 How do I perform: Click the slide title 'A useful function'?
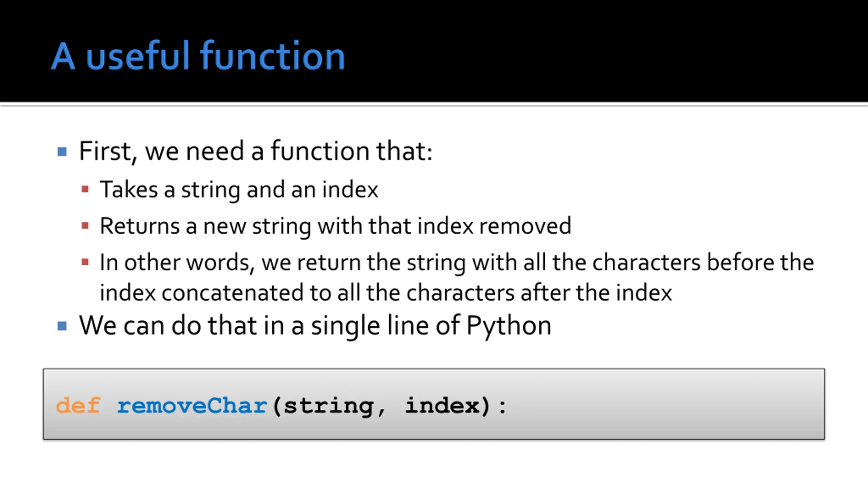tap(198, 56)
